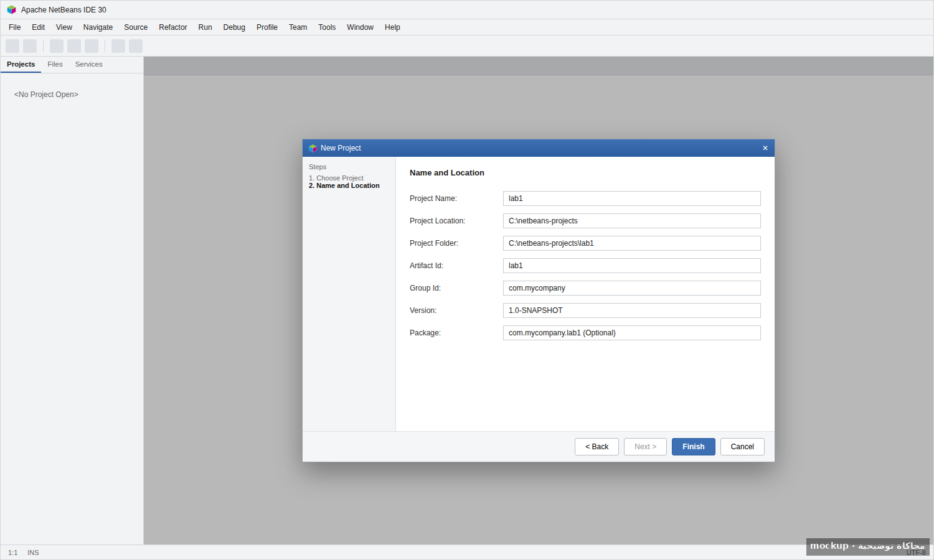Click "<No Project Open>" in the Projects panel

coord(46,95)
